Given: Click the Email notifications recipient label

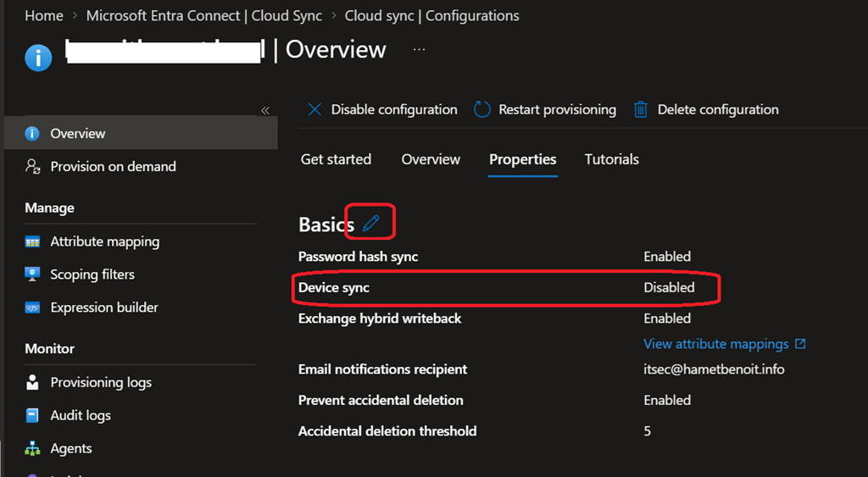Looking at the screenshot, I should coord(382,369).
